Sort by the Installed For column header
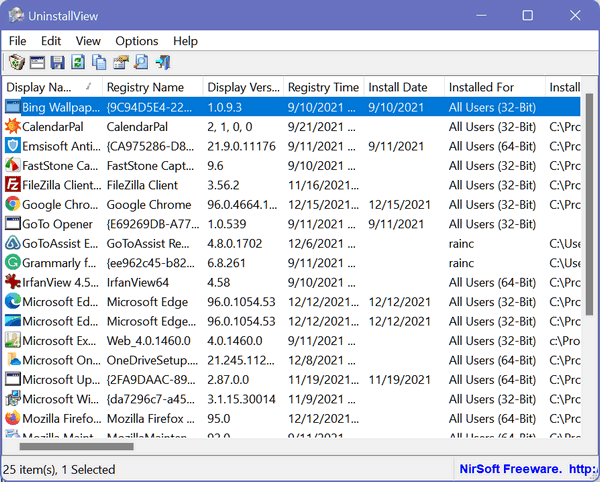Screen dimensions: 600x482 point(494,87)
